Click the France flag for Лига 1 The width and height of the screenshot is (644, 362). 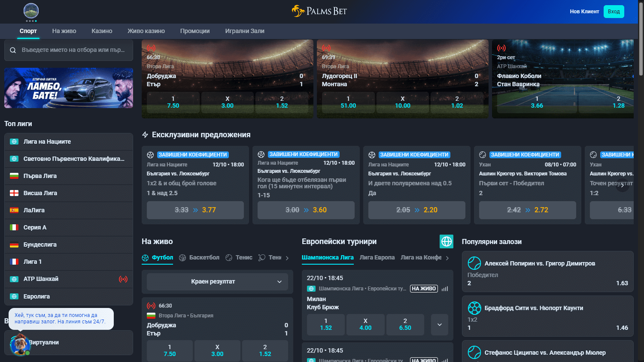(x=14, y=262)
